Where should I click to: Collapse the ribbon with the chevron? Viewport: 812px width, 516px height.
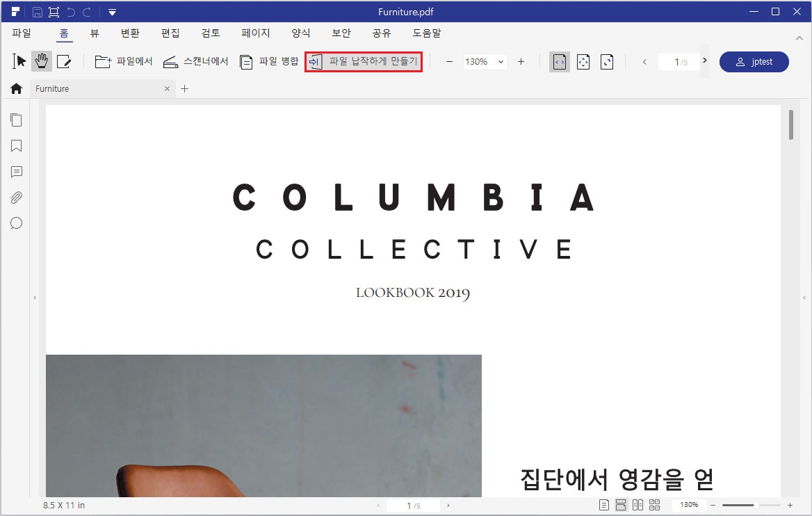tap(799, 38)
